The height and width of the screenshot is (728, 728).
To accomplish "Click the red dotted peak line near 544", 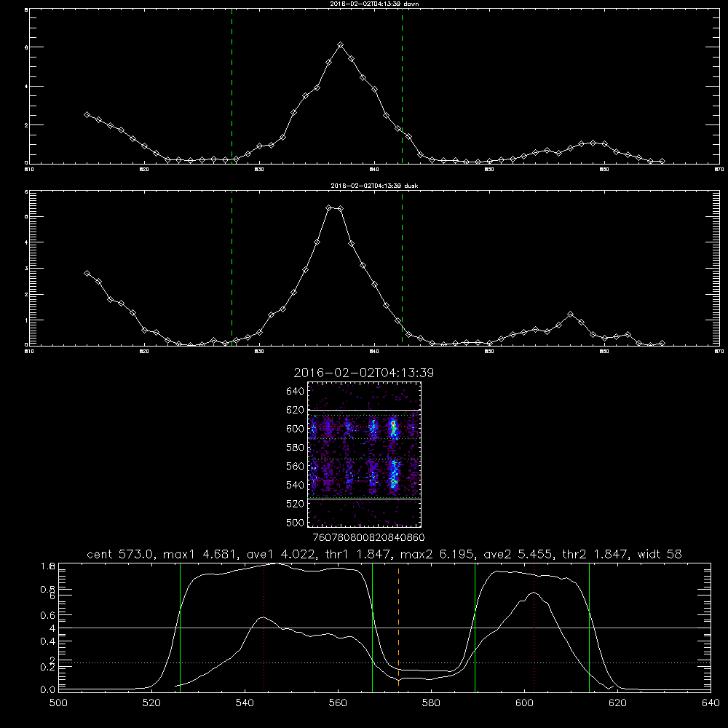I will coord(264,627).
